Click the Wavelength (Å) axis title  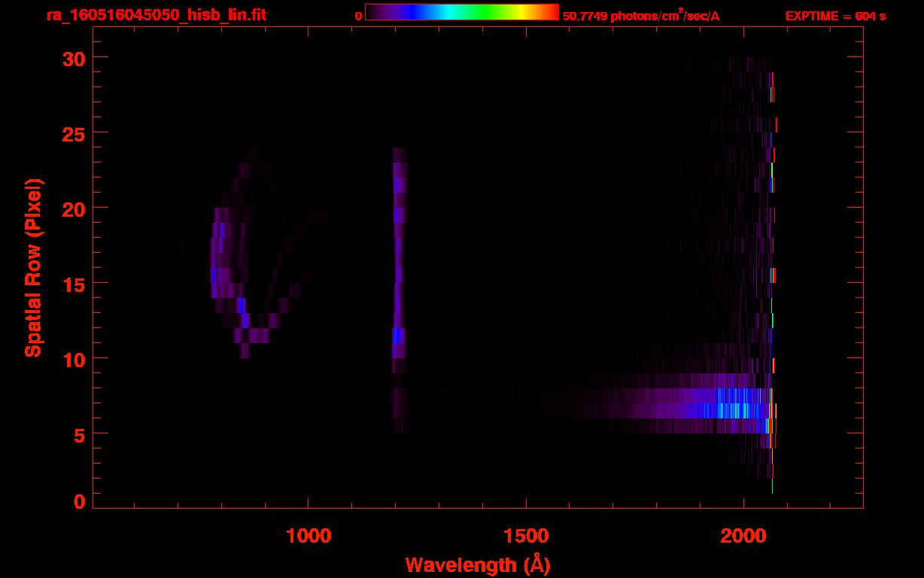(478, 564)
